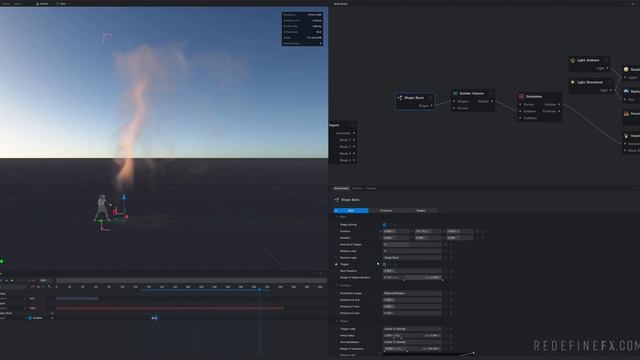Select the Emitter Volume node icon
The width and height of the screenshot is (640, 360).
456,93
